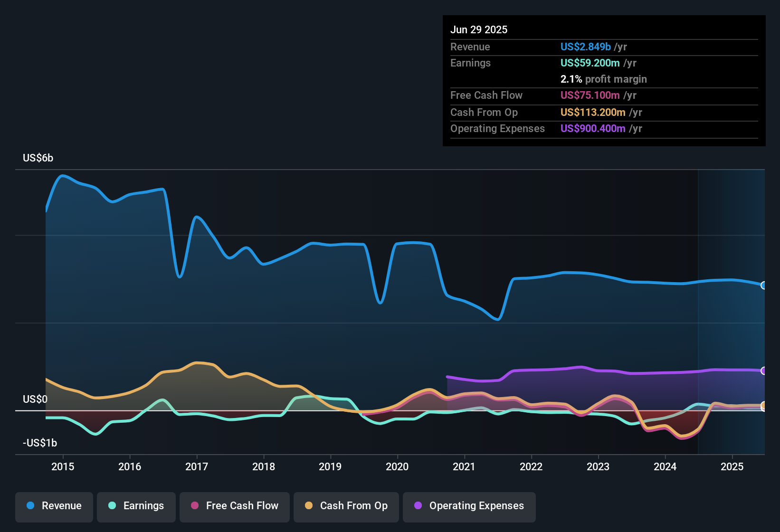Viewport: 780px width, 532px height.
Task: Select the 2023 label on the x-axis
Action: [x=598, y=466]
